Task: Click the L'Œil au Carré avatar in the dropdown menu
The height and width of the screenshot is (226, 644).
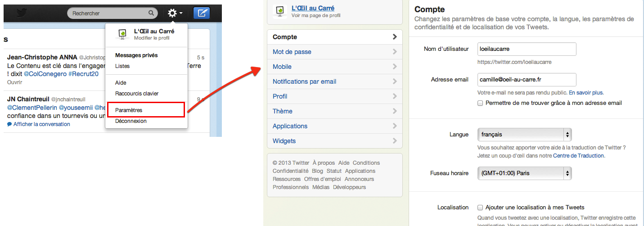Action: pyautogui.click(x=122, y=34)
